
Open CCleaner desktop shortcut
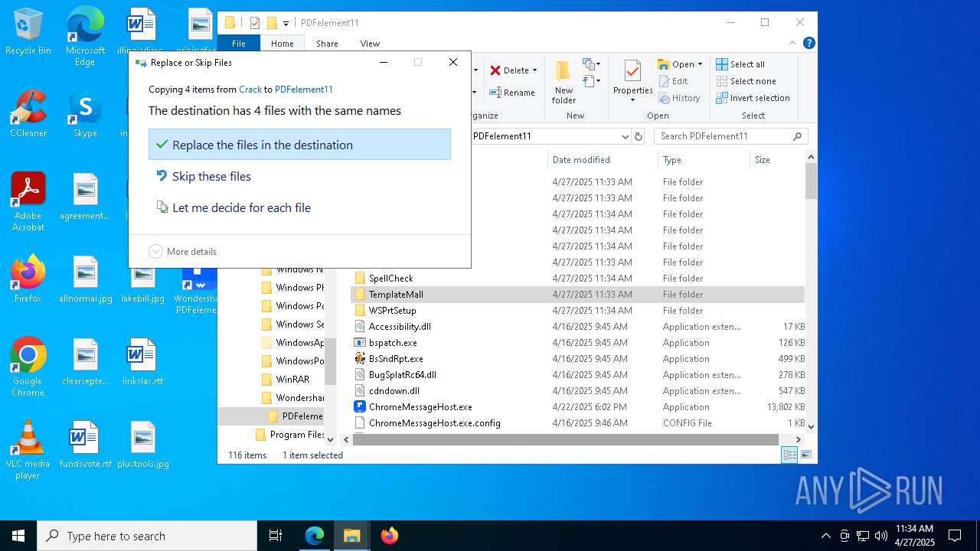(28, 114)
